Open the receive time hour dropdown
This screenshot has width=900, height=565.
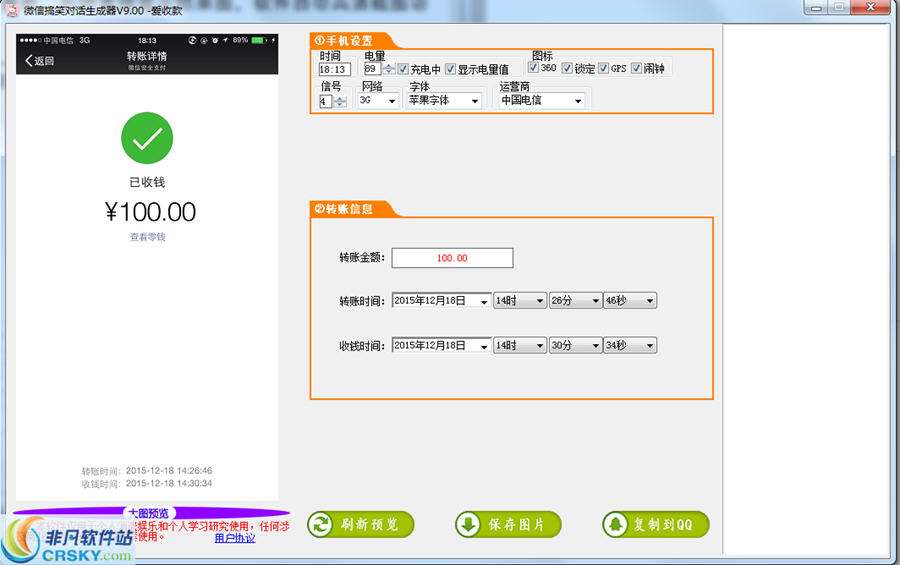coord(519,345)
